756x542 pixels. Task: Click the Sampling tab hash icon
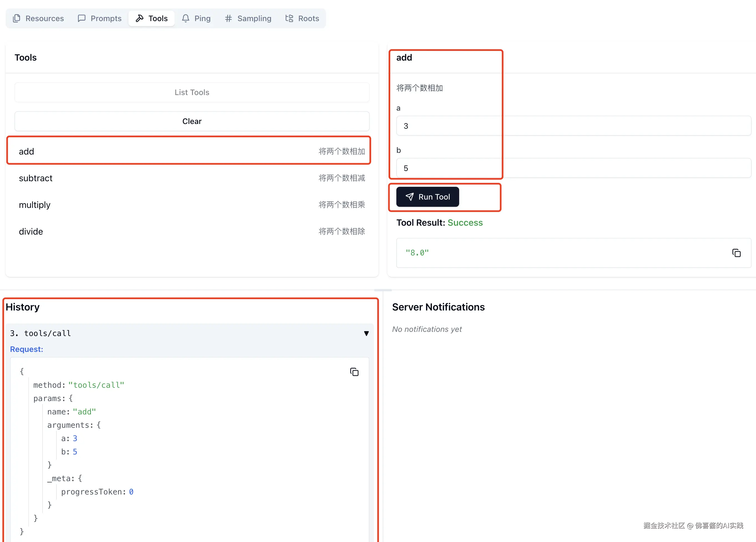point(228,18)
